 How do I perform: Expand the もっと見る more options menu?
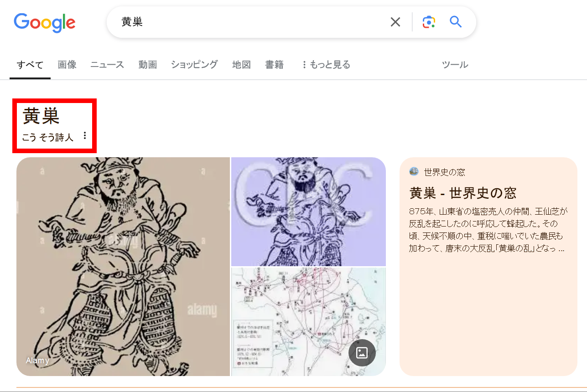[326, 65]
